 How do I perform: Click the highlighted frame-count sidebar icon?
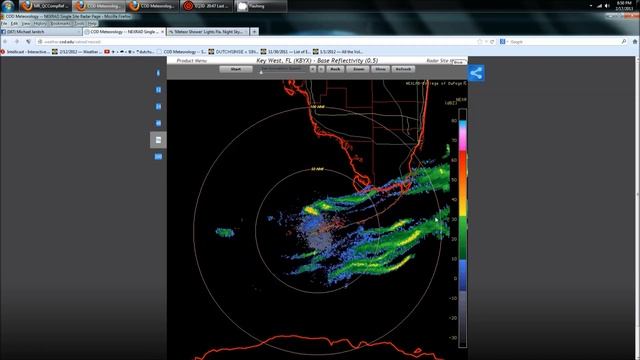pyautogui.click(x=158, y=140)
